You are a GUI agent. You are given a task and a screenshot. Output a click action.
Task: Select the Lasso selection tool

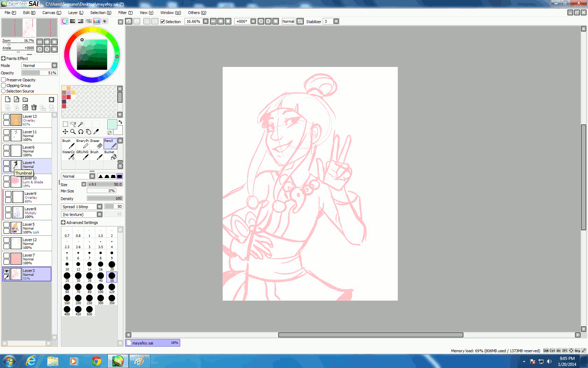point(73,124)
